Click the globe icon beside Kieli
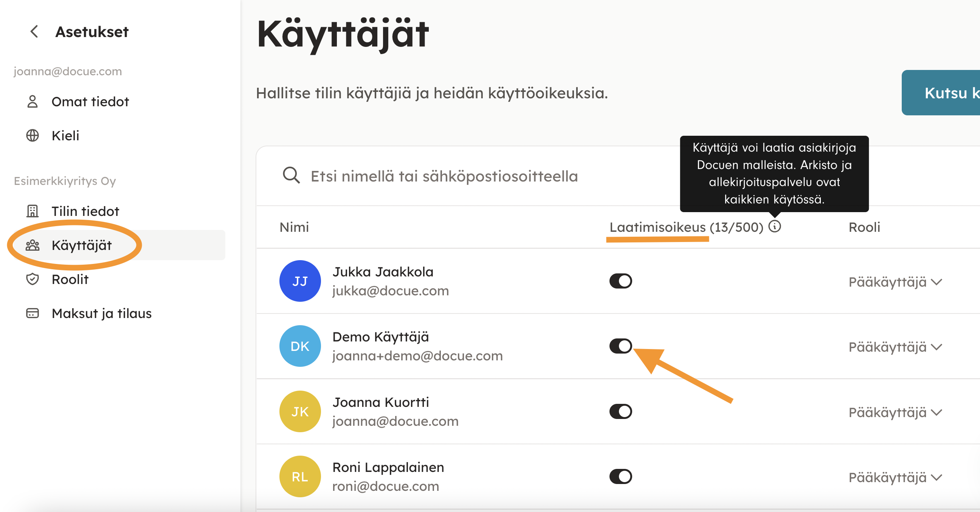The width and height of the screenshot is (980, 512). point(33,135)
